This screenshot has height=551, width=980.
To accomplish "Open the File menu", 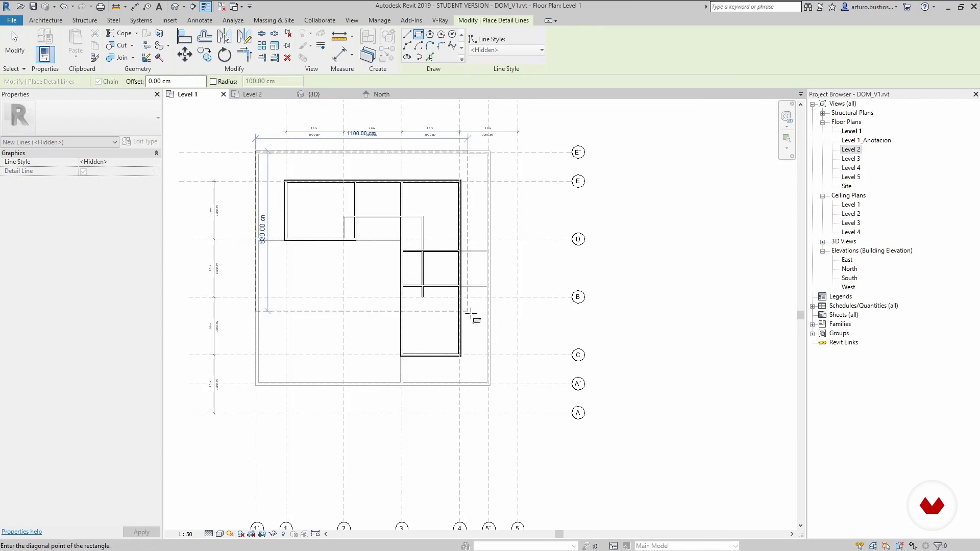I will (x=12, y=20).
